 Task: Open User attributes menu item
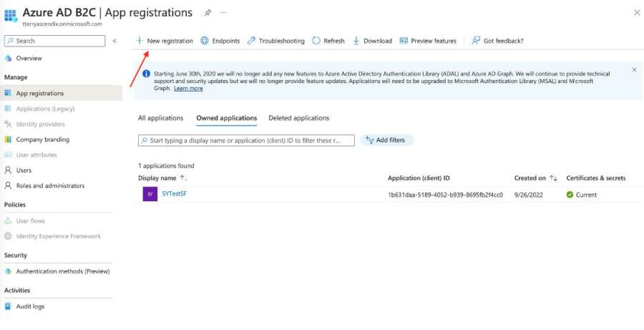(36, 155)
